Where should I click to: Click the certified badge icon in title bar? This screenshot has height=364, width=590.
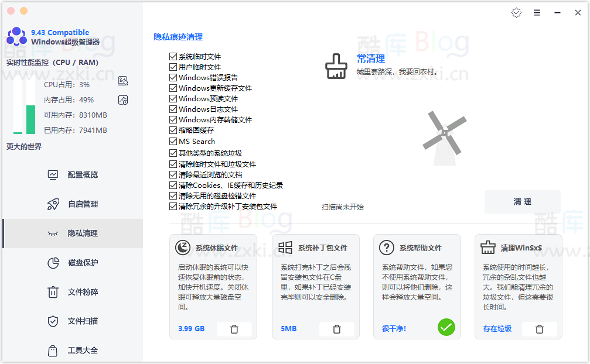coord(516,12)
